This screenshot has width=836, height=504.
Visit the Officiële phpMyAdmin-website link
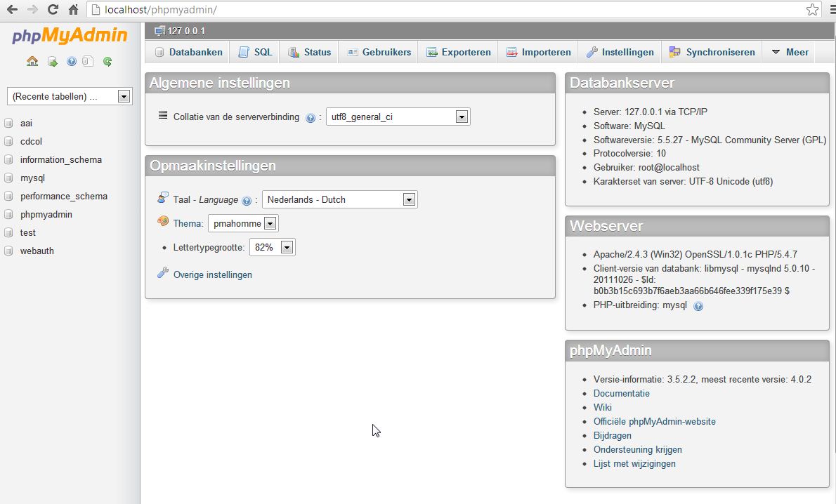pyautogui.click(x=654, y=421)
